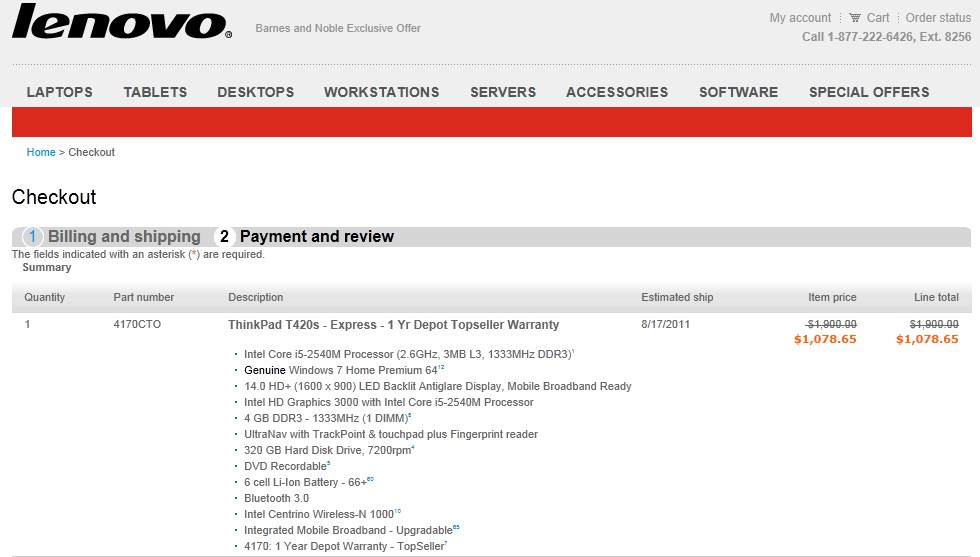Image resolution: width=980 pixels, height=557 pixels.
Task: Click the Item price column header
Action: pos(832,297)
